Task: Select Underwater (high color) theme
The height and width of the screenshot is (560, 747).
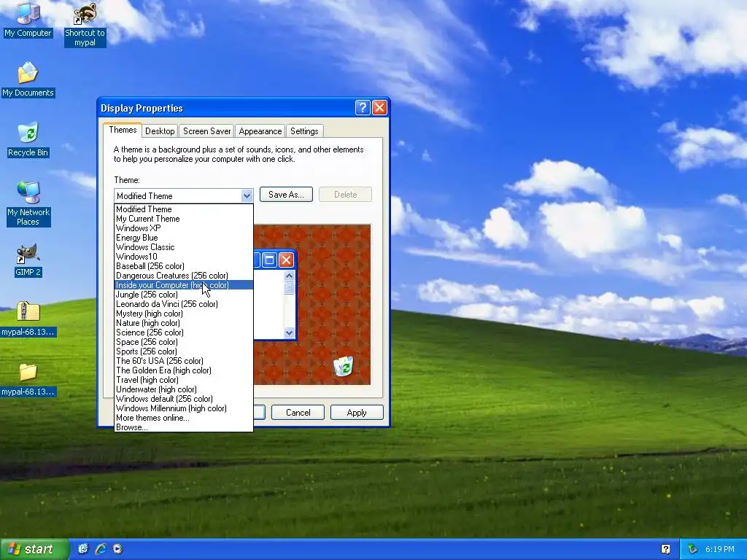Action: pos(183,389)
